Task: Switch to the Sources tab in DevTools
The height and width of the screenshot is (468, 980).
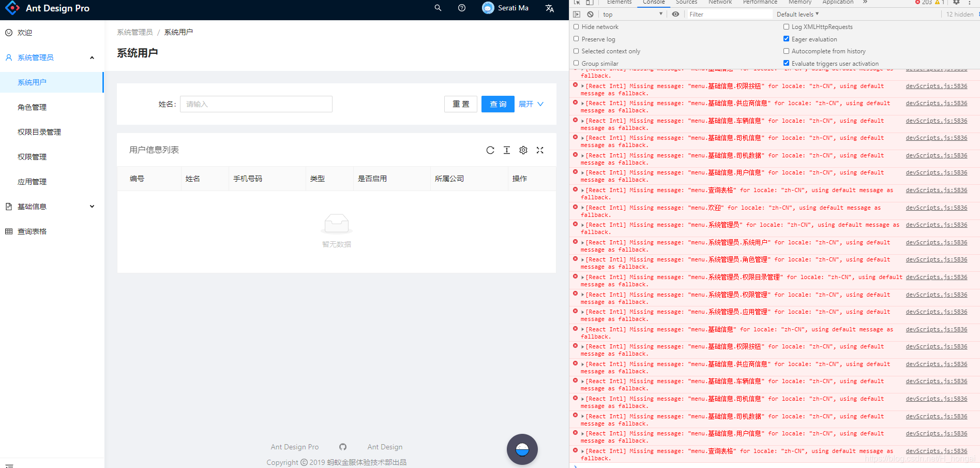Action: pyautogui.click(x=686, y=3)
